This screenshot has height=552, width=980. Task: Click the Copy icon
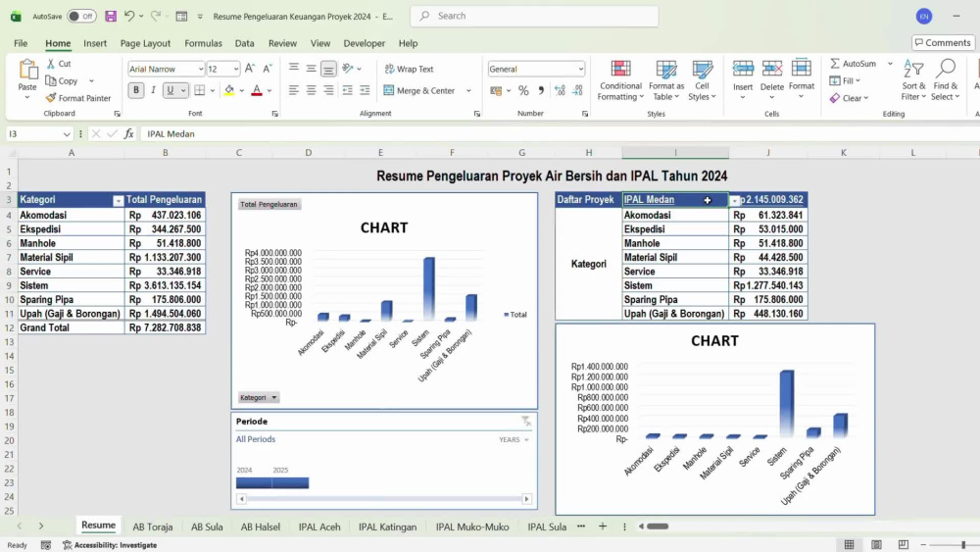coord(51,81)
